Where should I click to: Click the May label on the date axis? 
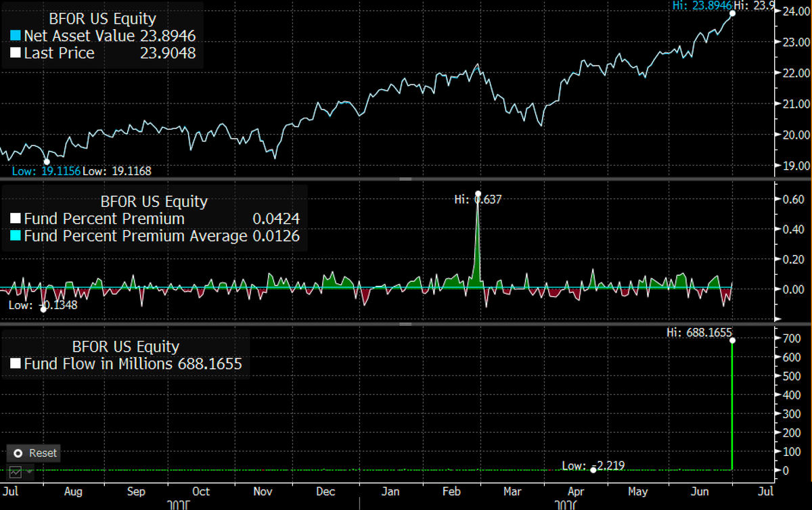tap(638, 492)
